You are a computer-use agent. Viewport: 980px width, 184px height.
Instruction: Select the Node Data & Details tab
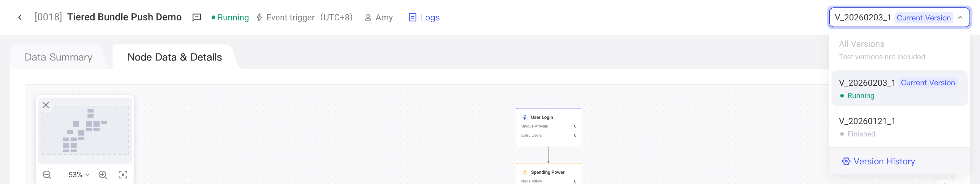pos(174,57)
